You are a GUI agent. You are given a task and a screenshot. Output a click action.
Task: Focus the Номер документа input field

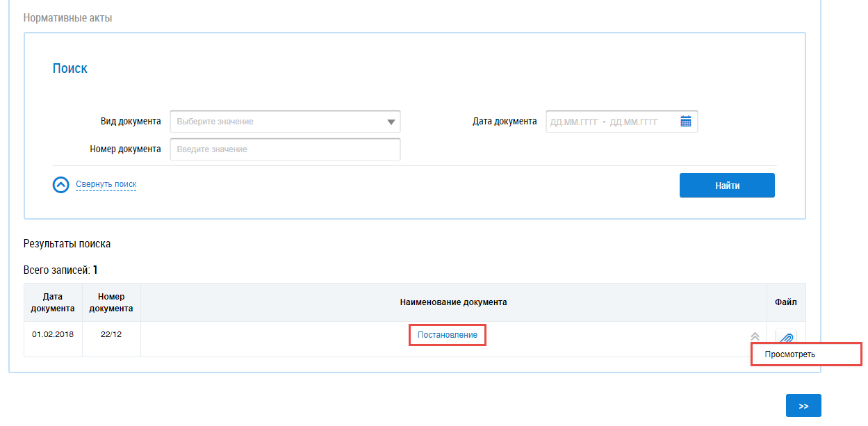pos(285,149)
